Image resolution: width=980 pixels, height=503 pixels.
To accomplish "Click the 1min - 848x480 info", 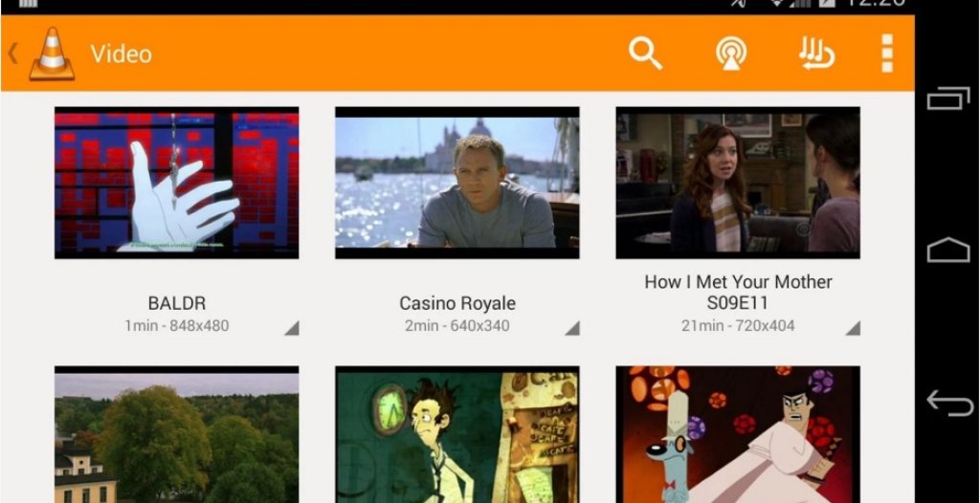I will point(177,325).
